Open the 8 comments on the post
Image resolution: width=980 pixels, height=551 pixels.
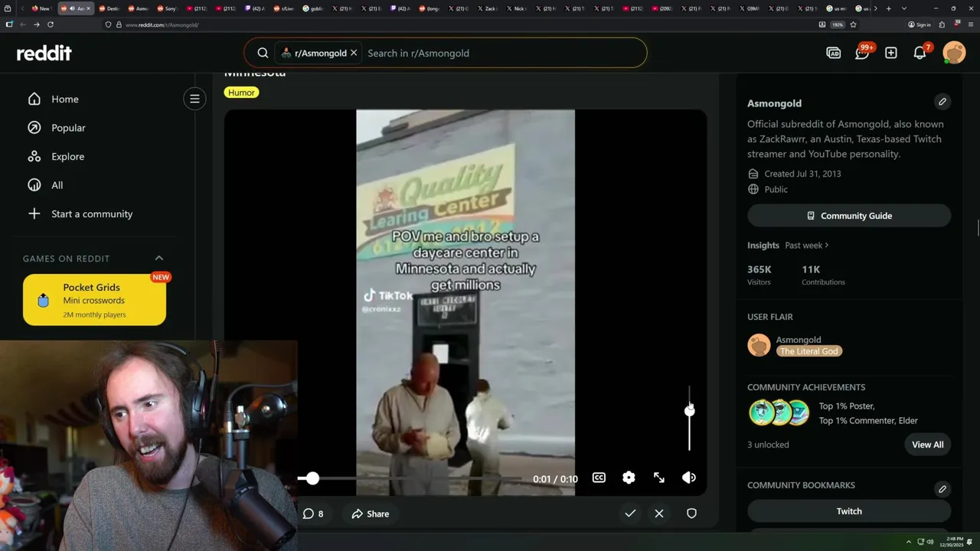[x=313, y=514]
